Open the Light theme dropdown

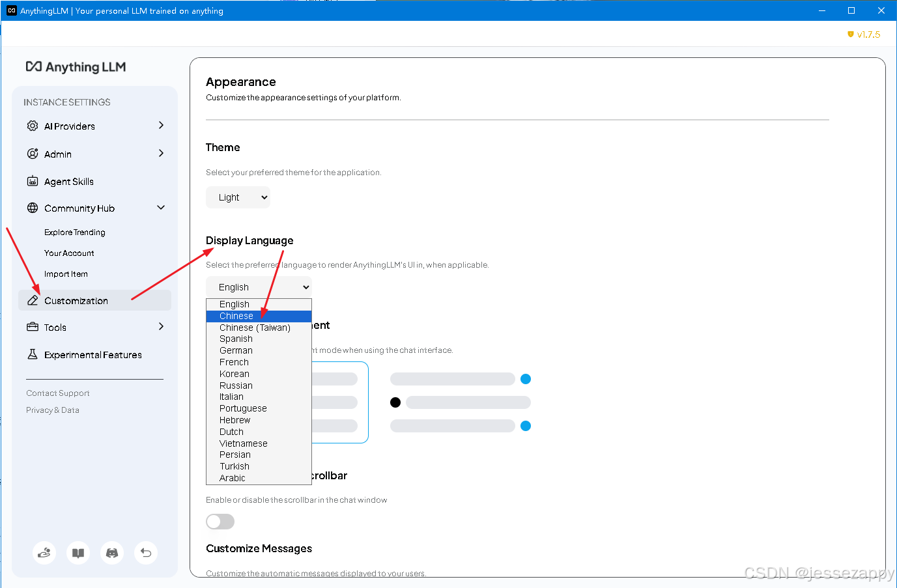(x=238, y=197)
